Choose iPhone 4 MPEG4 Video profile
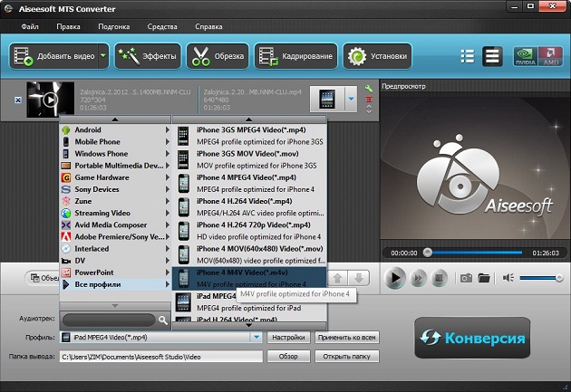 [x=249, y=183]
